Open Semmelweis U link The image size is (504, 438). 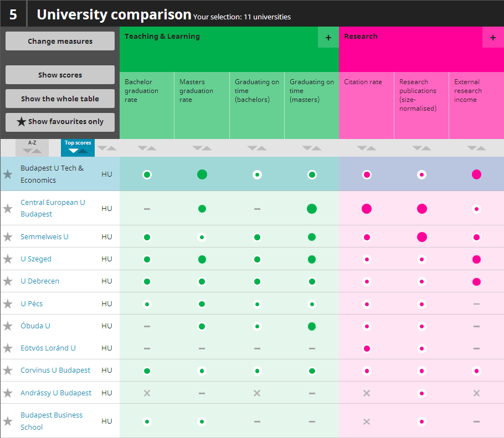click(44, 237)
